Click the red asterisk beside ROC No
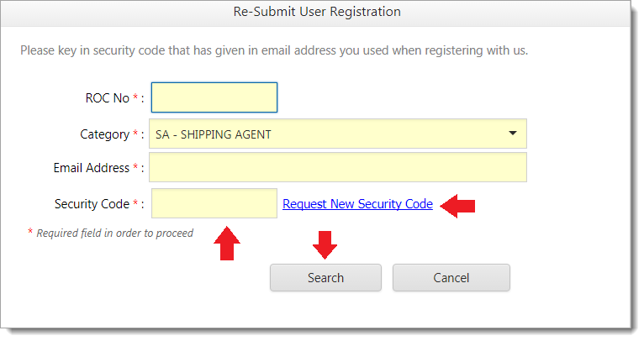Screen dimensions: 644x341 point(136,98)
